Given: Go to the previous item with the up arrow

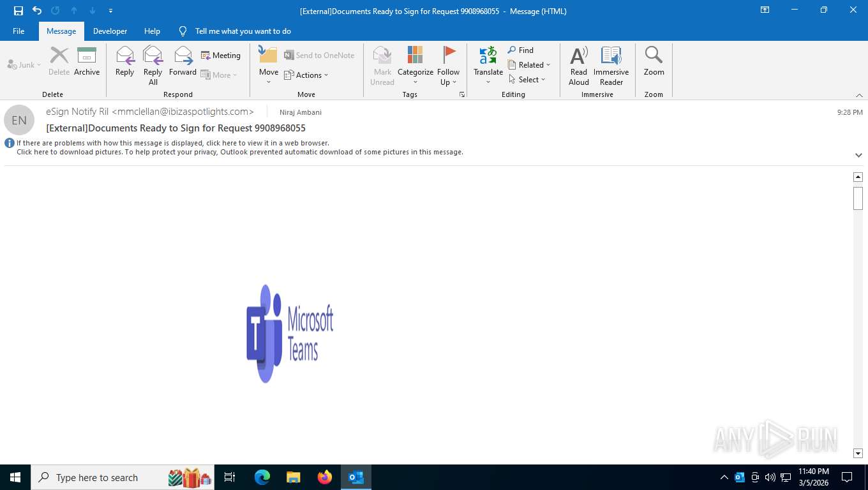Looking at the screenshot, I should [74, 11].
